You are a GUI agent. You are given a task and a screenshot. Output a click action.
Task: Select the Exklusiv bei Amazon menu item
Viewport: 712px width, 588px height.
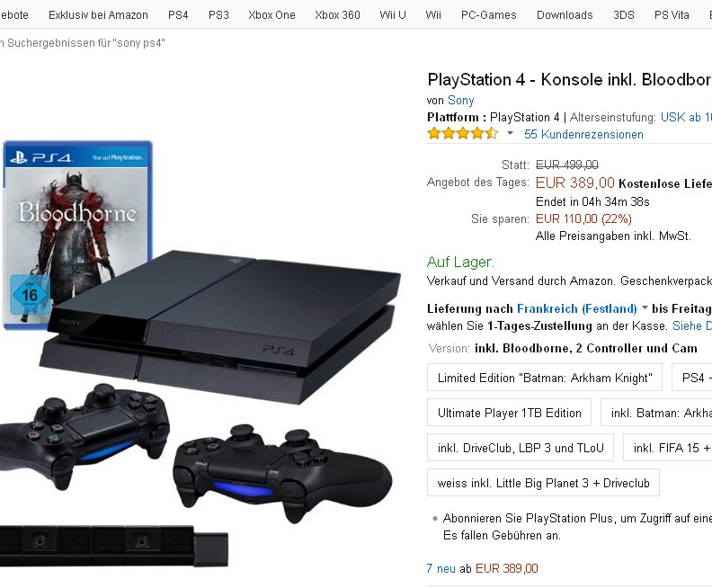point(98,15)
